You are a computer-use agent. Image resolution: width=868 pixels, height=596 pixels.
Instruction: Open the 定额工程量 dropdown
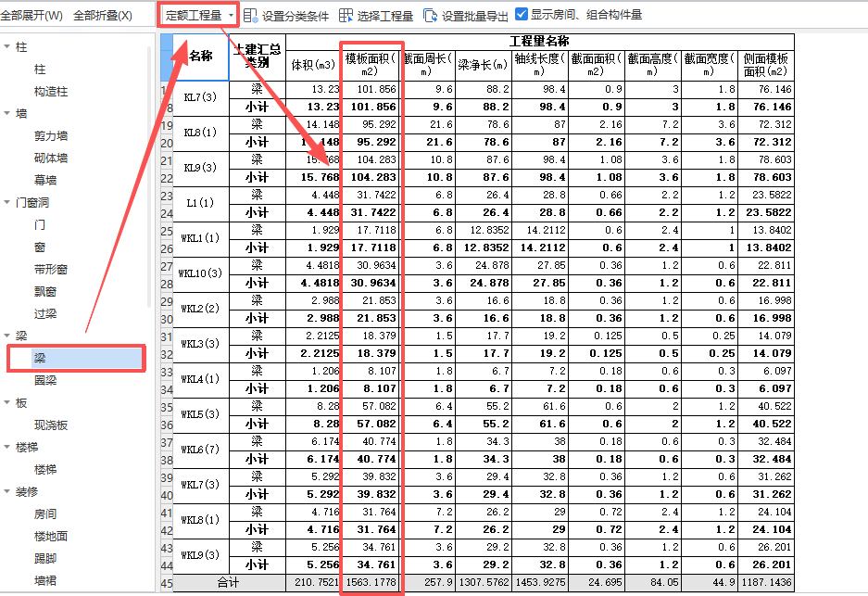tap(200, 16)
